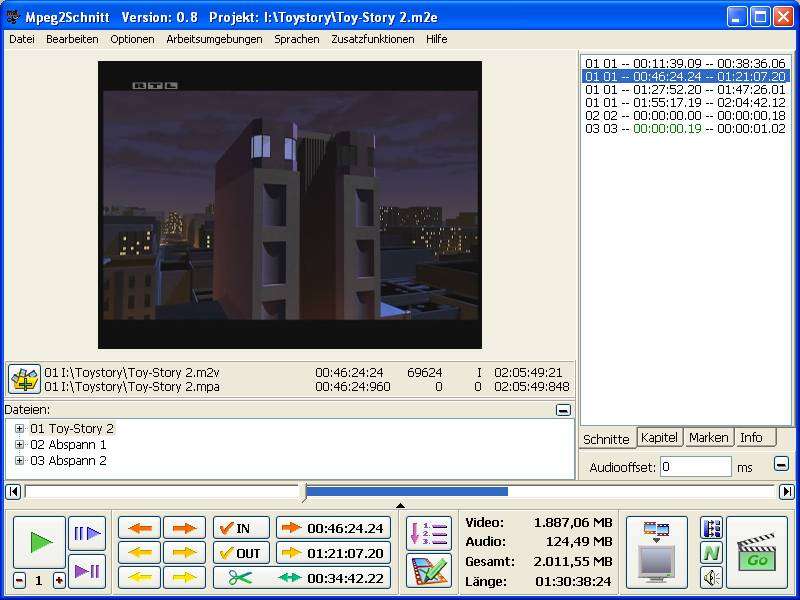Click the middle-row gold left arrow
The image size is (800, 600).
click(x=139, y=553)
